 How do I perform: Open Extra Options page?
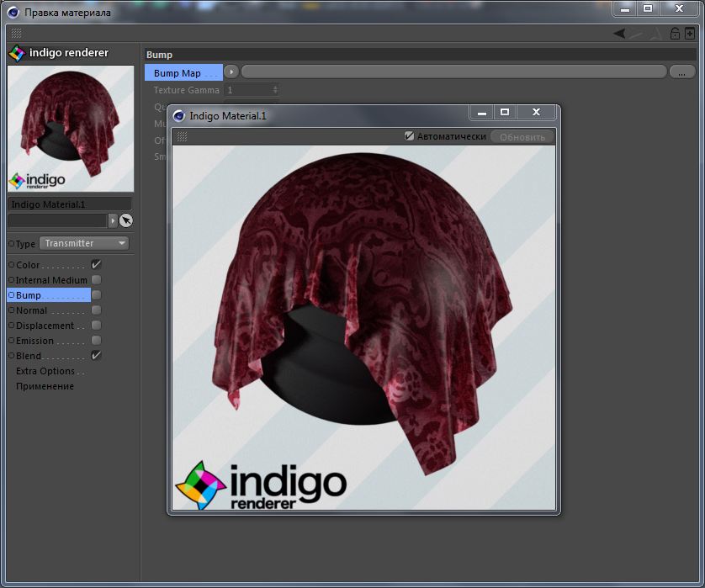[x=45, y=371]
